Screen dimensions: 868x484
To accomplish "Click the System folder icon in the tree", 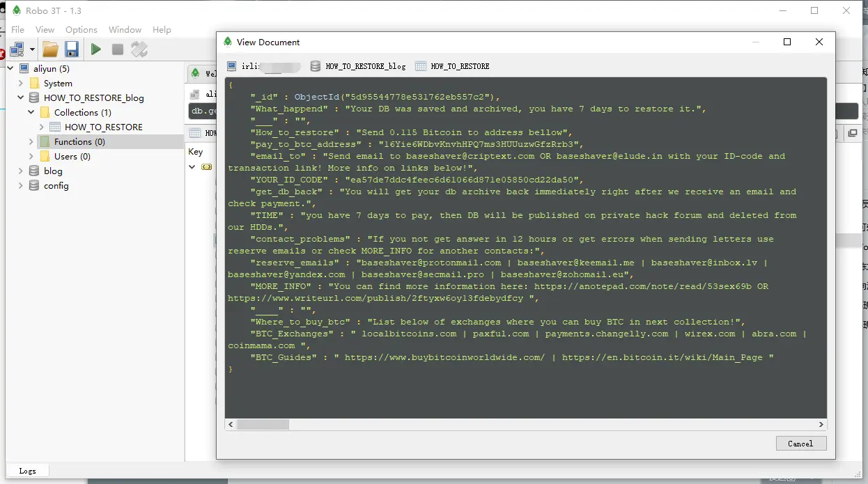I will 35,83.
